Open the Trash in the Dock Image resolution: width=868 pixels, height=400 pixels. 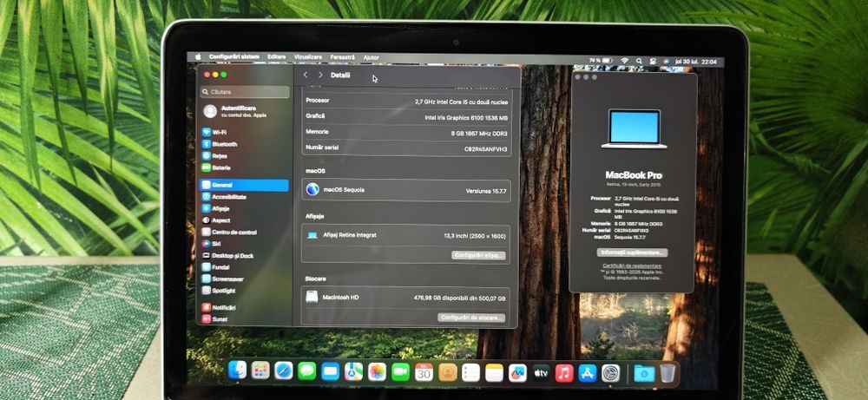(667, 373)
